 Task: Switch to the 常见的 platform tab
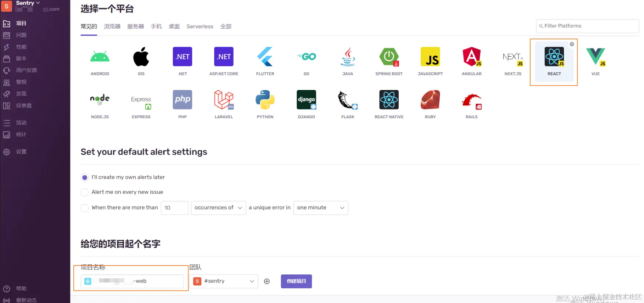89,26
